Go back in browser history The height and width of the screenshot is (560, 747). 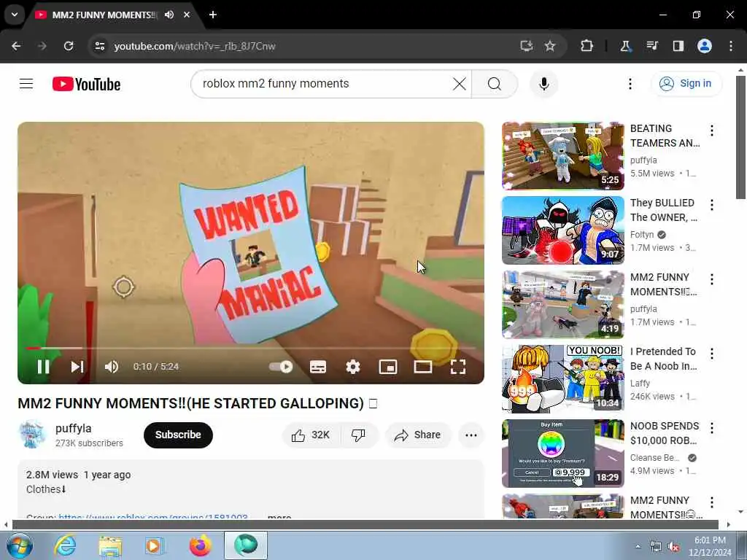16,46
